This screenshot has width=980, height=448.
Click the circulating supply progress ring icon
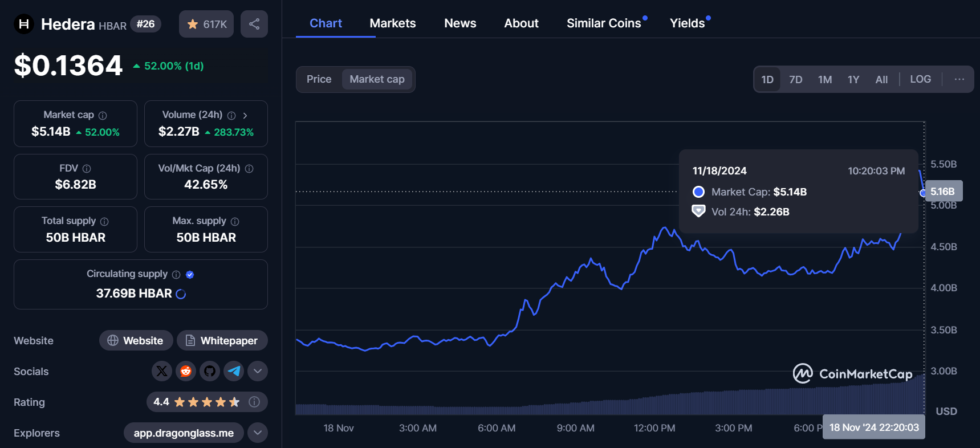(181, 294)
